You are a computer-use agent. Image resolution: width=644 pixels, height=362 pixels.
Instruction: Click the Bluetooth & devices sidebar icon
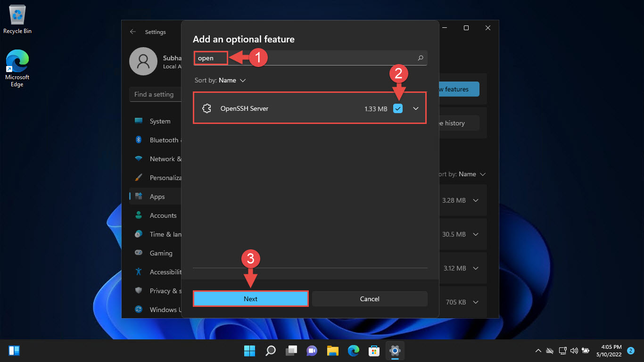pos(139,140)
